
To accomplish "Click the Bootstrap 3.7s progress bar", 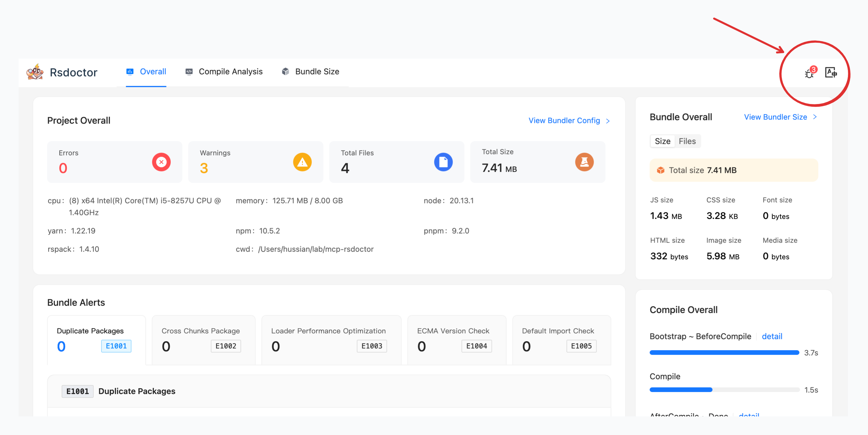I will tap(725, 352).
